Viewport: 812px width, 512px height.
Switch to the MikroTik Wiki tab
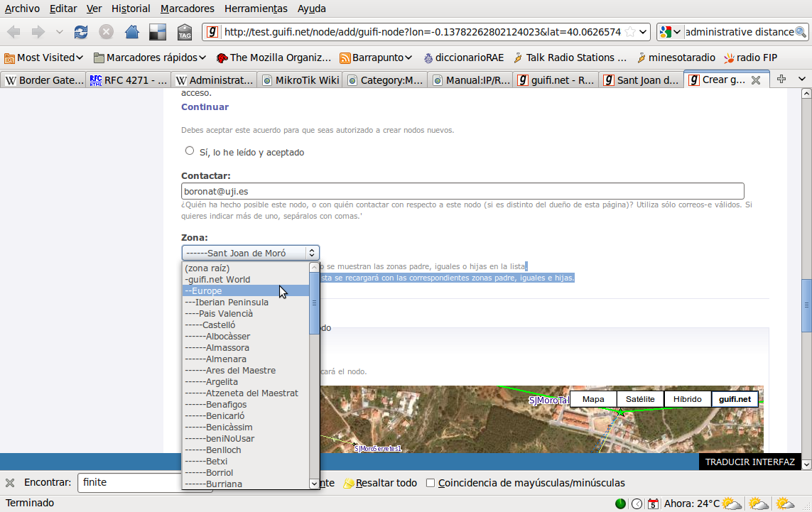point(300,80)
